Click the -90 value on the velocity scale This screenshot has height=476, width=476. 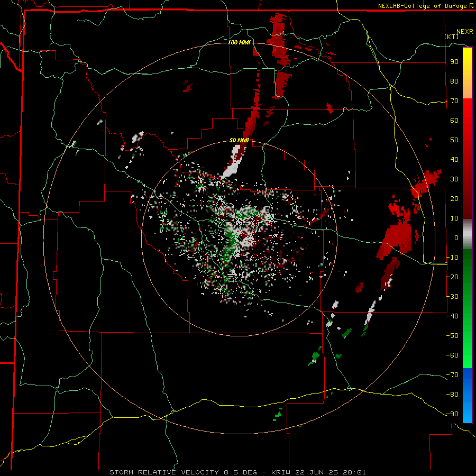(452, 414)
